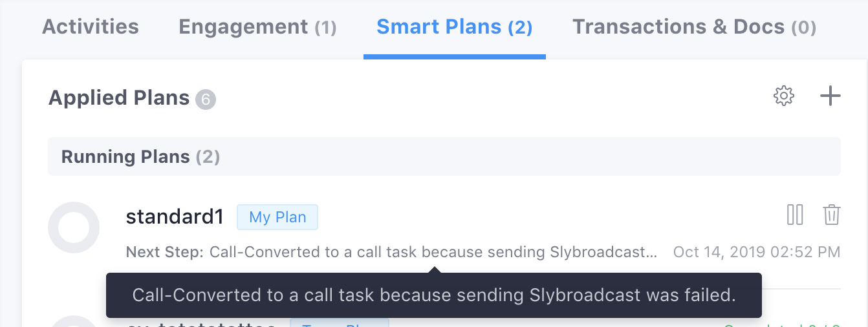Add a new plan with plus icon
The height and width of the screenshot is (327, 868).
pos(830,96)
